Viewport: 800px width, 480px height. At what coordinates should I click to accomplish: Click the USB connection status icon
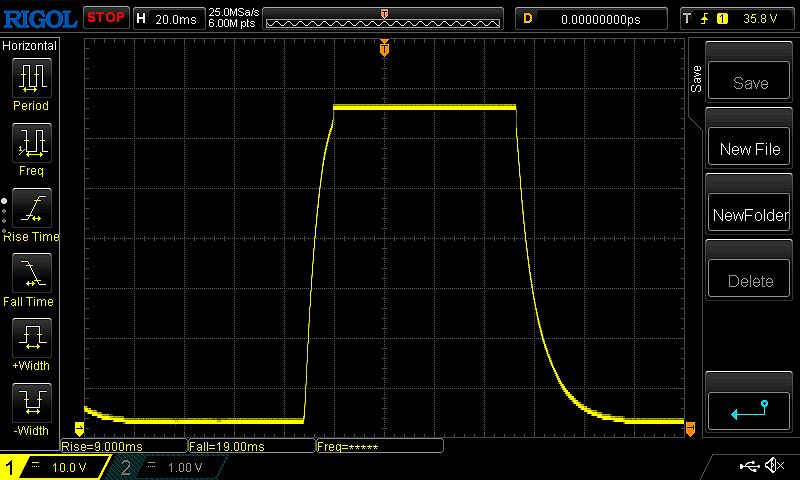tap(749, 465)
